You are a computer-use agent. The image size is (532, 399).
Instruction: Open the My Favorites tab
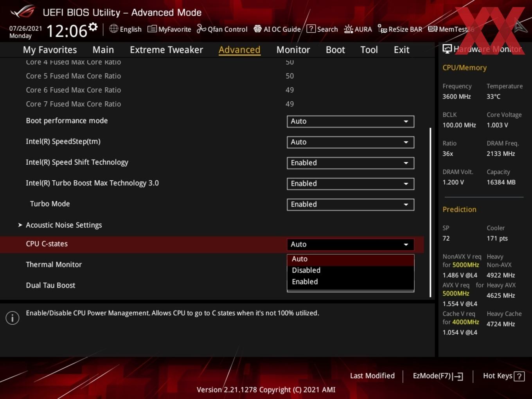50,50
